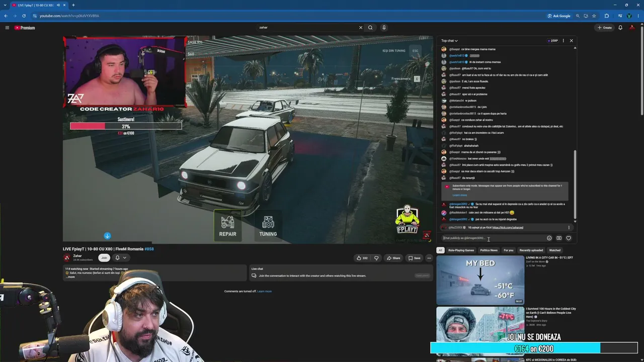The image size is (644, 362).
Task: Save the video to a playlist
Action: (x=414, y=258)
